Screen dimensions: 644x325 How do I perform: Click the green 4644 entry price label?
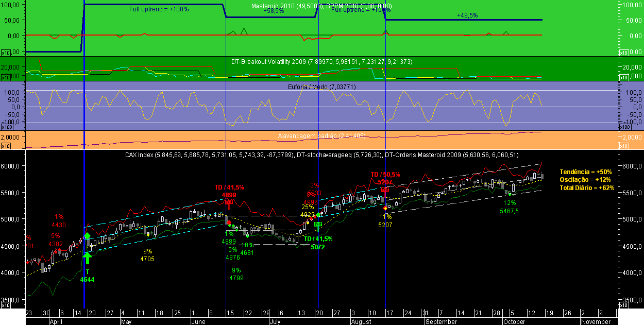[87, 279]
